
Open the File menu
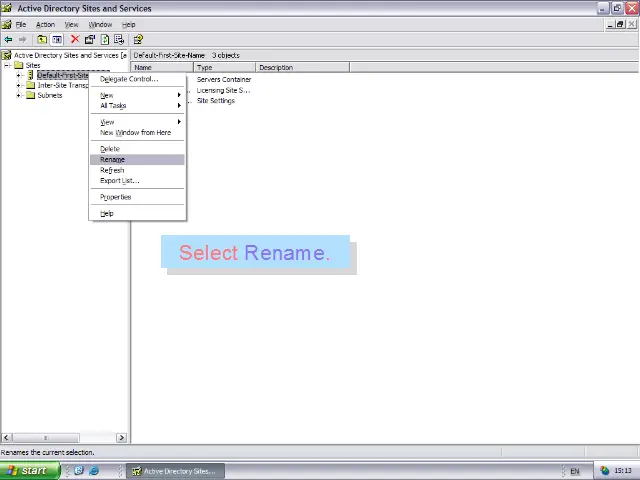21,24
